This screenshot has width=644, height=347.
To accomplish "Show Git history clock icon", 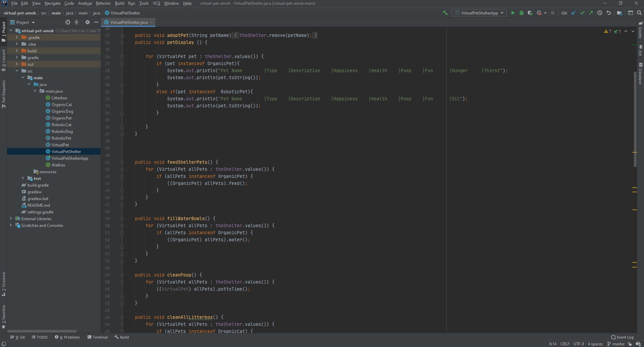I will 599,13.
